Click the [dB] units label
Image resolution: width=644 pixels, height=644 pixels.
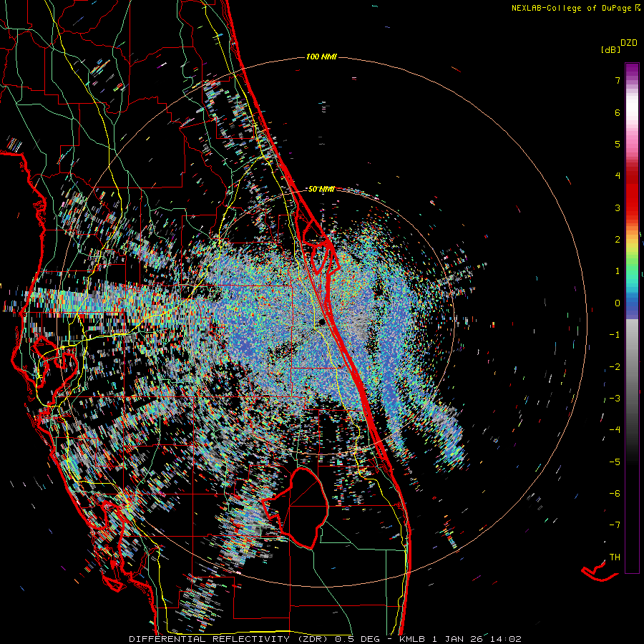click(x=610, y=49)
